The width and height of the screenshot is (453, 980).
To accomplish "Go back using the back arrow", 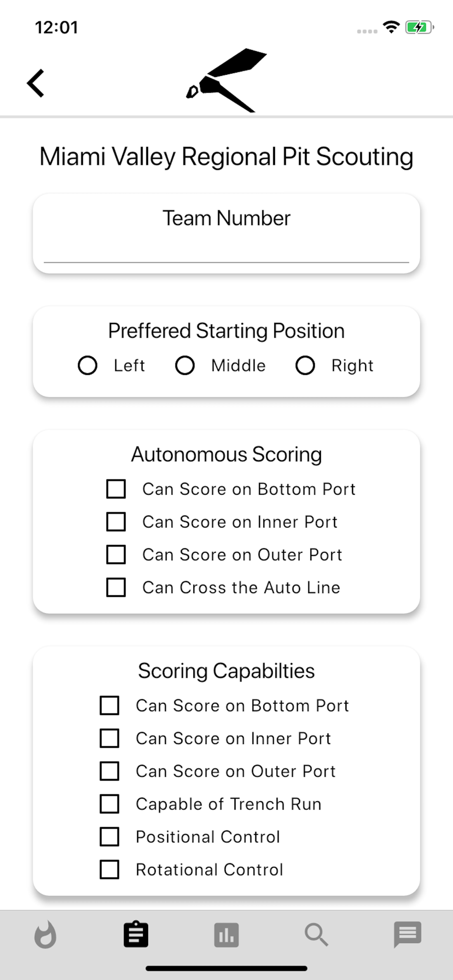I will (x=36, y=83).
